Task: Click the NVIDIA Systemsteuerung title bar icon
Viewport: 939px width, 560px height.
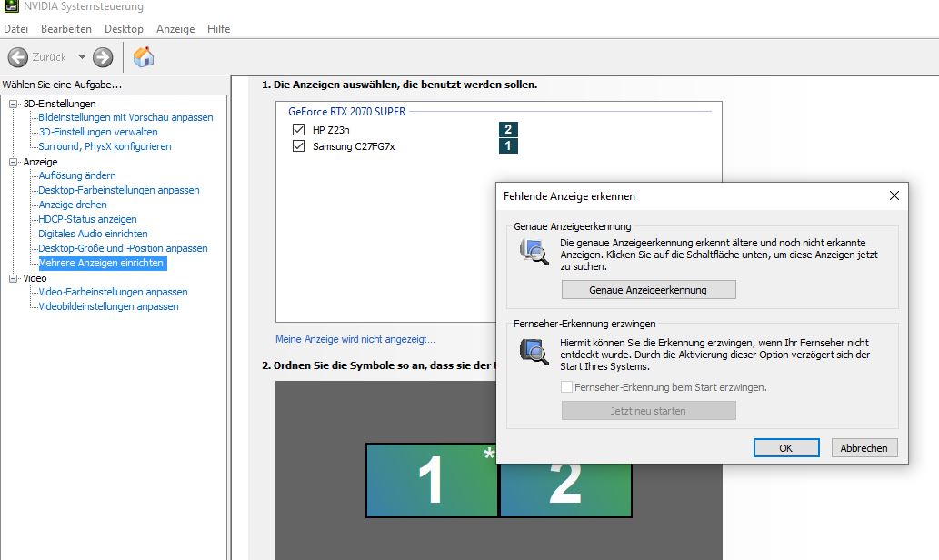Action: coord(12,6)
